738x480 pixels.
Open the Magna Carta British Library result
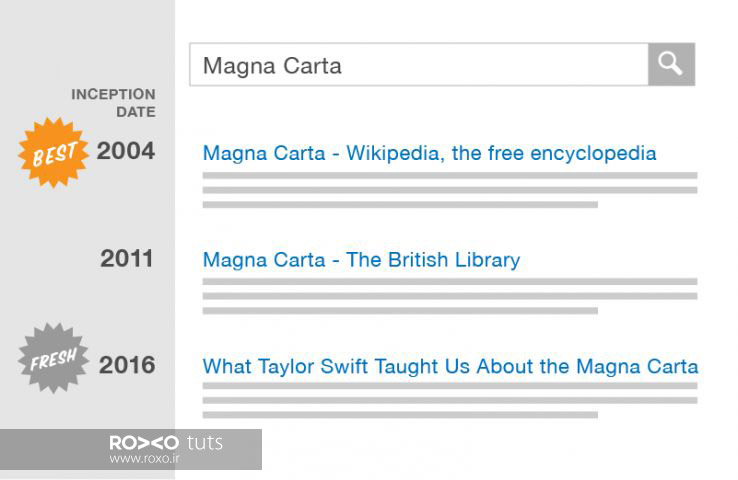pos(361,260)
